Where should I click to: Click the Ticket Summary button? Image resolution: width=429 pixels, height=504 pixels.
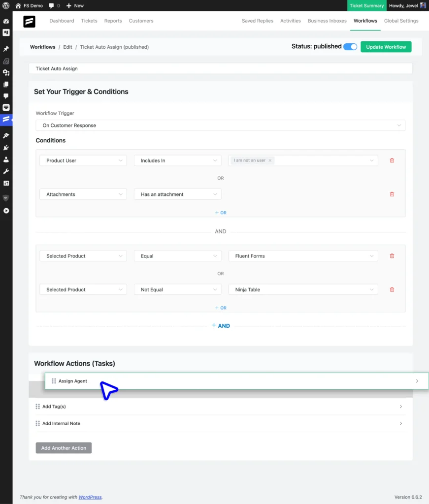pos(366,5)
